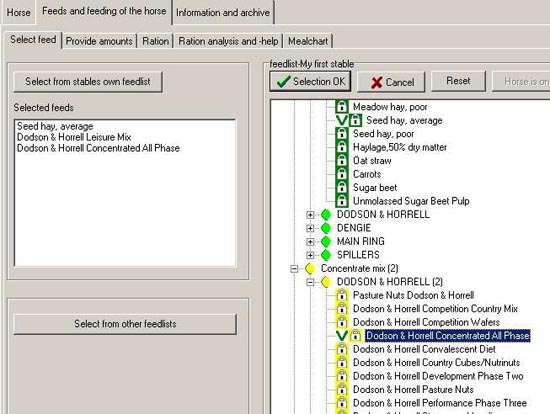This screenshot has width=550, height=414.
Task: Click the lock icon beside Unmolassed Sugar Beet Pulp
Action: click(341, 201)
